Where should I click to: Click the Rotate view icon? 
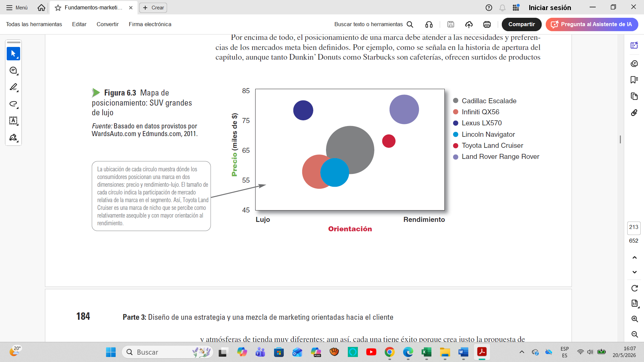(634, 288)
